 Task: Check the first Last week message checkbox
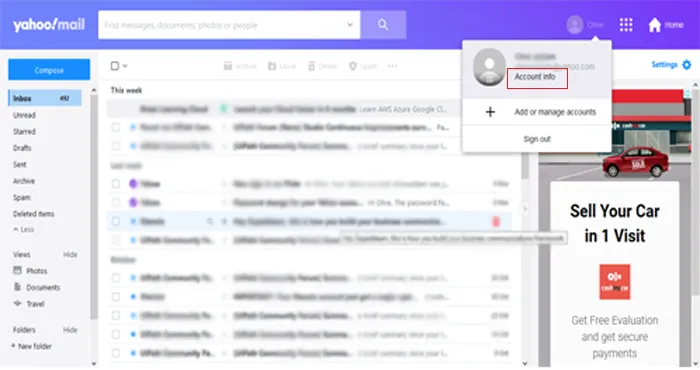[x=116, y=184]
